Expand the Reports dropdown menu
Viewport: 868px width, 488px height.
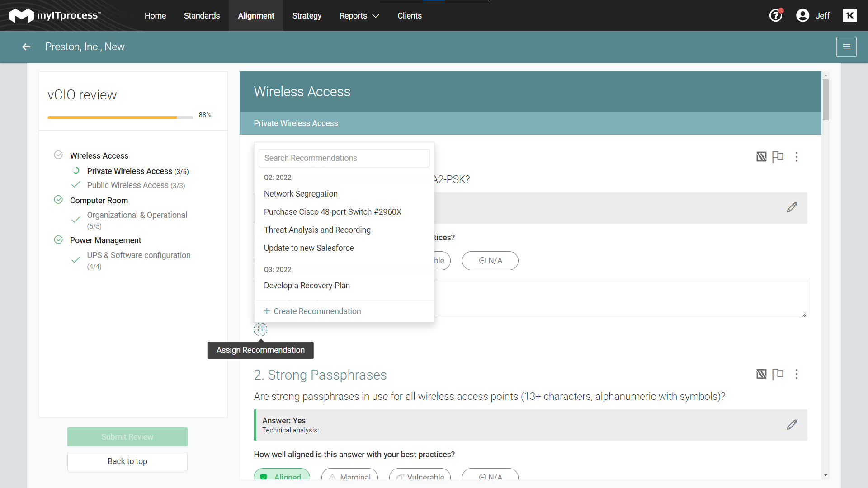coord(359,16)
